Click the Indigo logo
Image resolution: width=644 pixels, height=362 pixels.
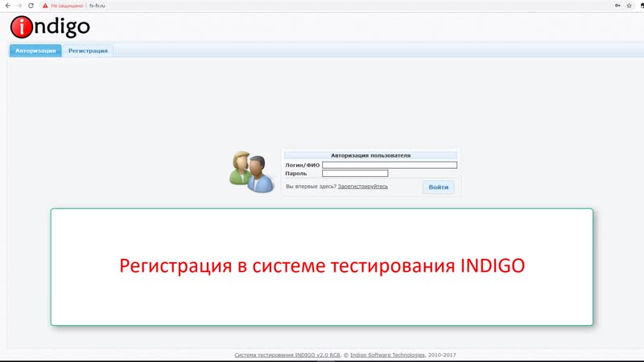50,27
